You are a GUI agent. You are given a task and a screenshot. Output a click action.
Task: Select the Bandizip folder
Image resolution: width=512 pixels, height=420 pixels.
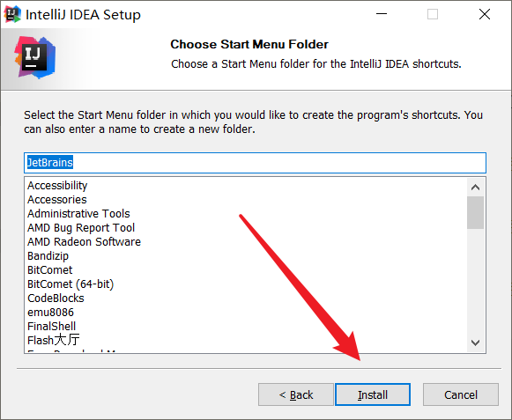point(48,256)
